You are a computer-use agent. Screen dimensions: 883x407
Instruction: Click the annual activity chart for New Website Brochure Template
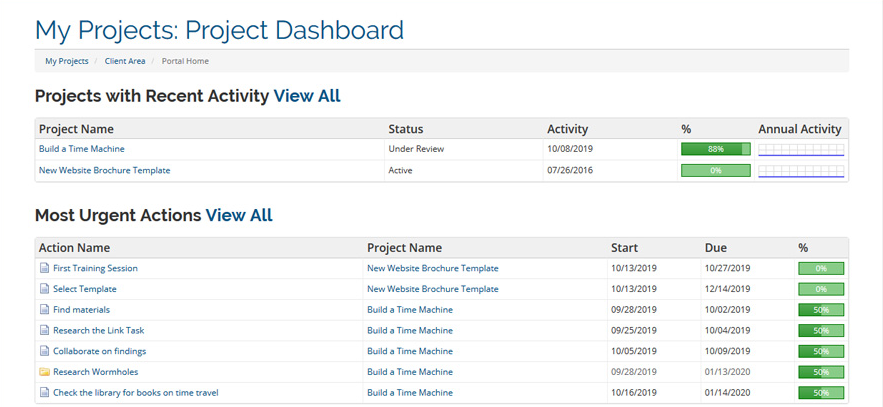801,171
